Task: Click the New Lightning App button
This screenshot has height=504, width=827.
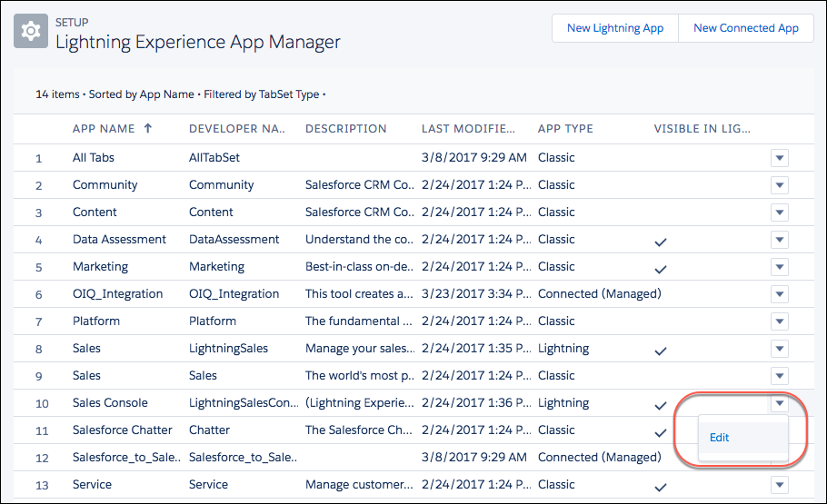Action: [x=615, y=28]
